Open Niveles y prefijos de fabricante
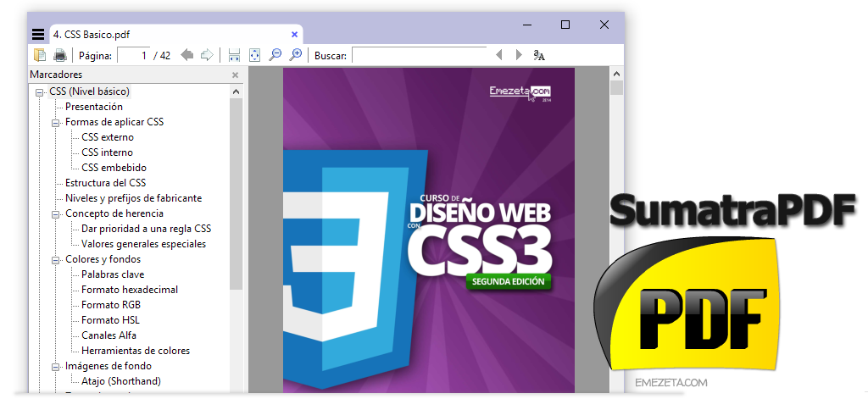The width and height of the screenshot is (868, 410). [133, 198]
